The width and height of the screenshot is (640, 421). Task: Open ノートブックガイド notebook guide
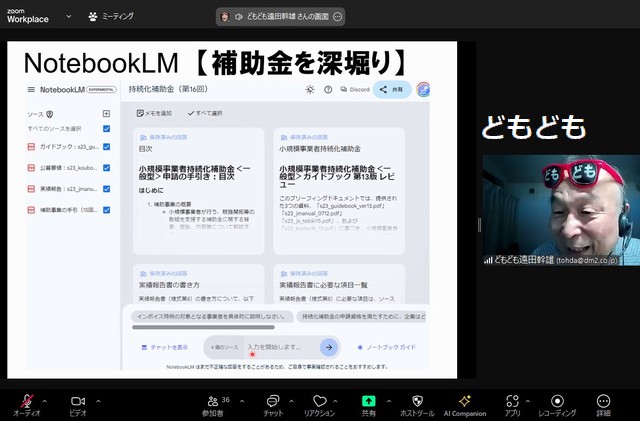coord(386,347)
